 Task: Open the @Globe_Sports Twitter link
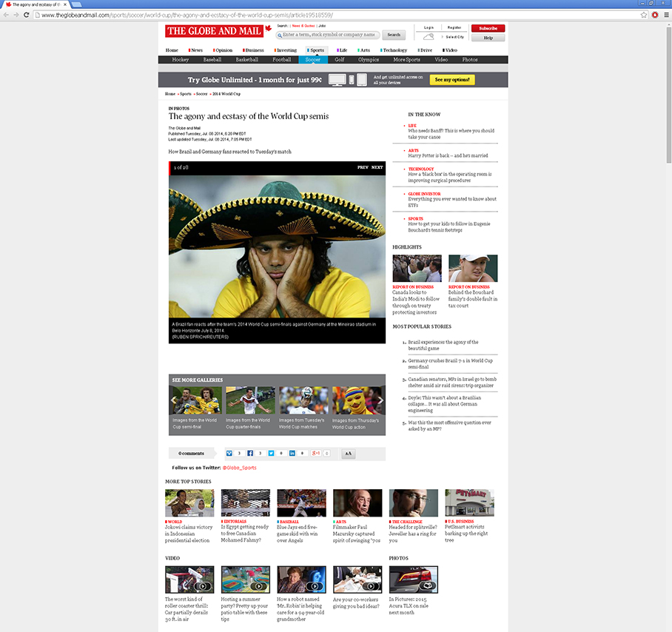239,468
